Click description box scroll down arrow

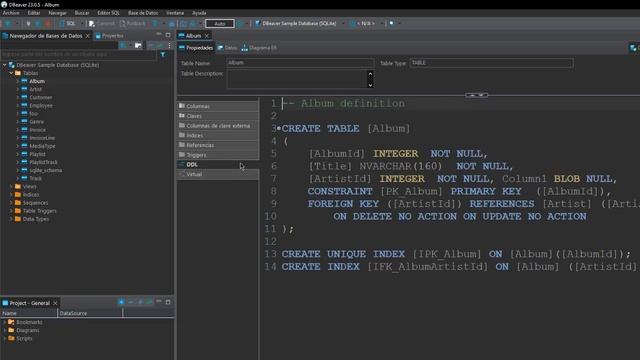click(x=370, y=85)
